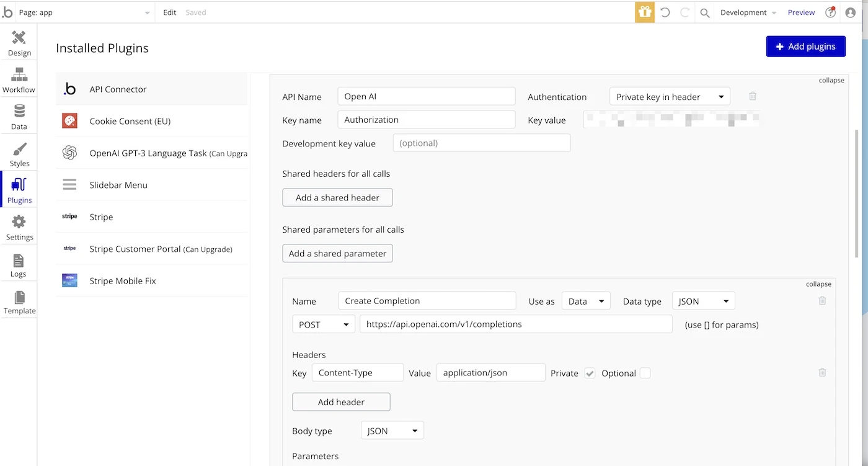Click the blurred Key value field

(x=671, y=119)
